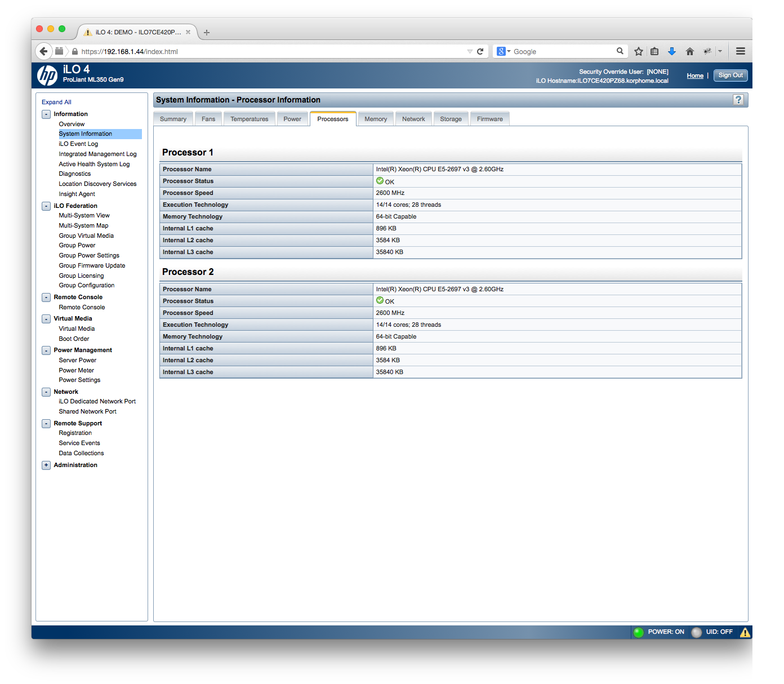Screen dimensions: 784x684
Task: Open downloads via the blue arrow icon
Action: [x=672, y=51]
